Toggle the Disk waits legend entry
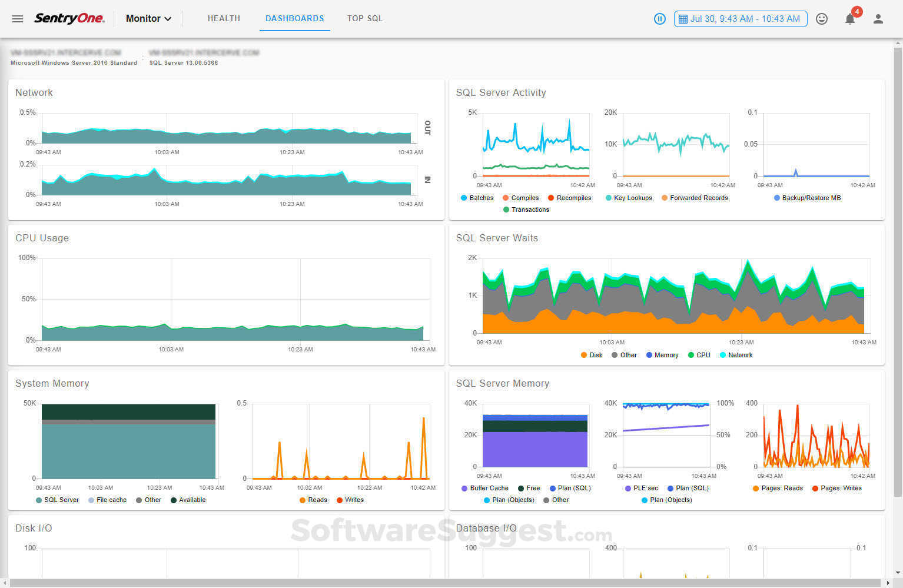This screenshot has height=588, width=903. pyautogui.click(x=592, y=355)
